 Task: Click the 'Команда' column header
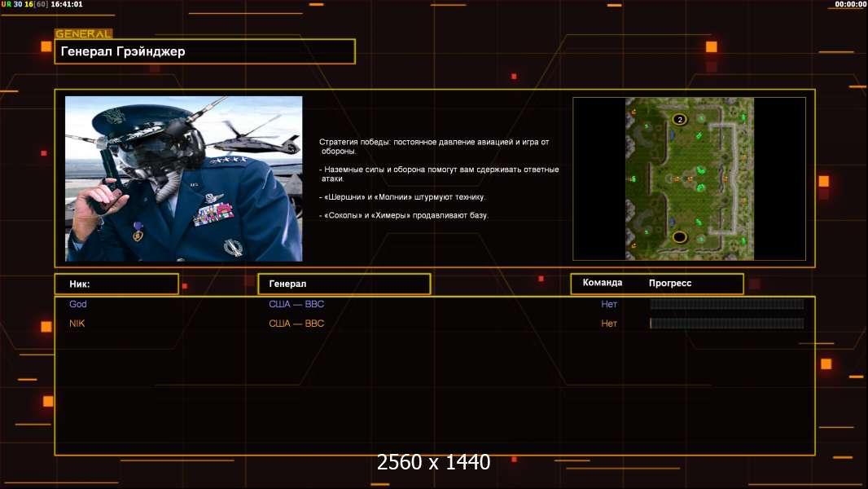click(x=603, y=283)
